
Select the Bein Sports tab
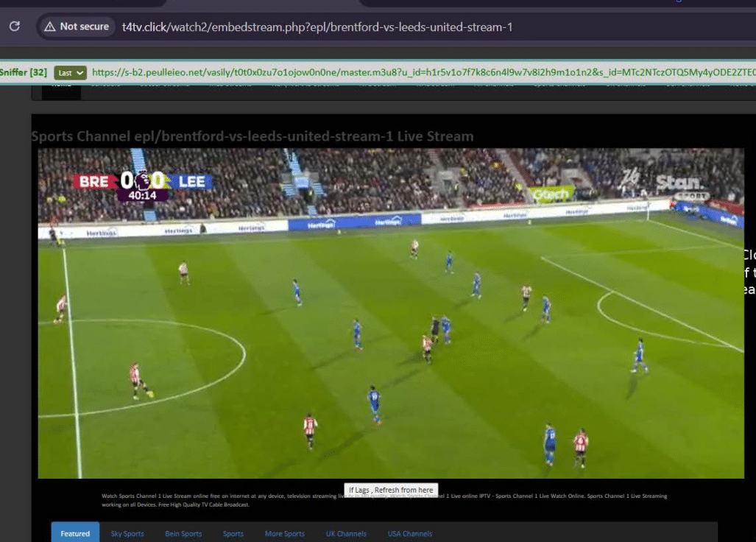coord(183,533)
